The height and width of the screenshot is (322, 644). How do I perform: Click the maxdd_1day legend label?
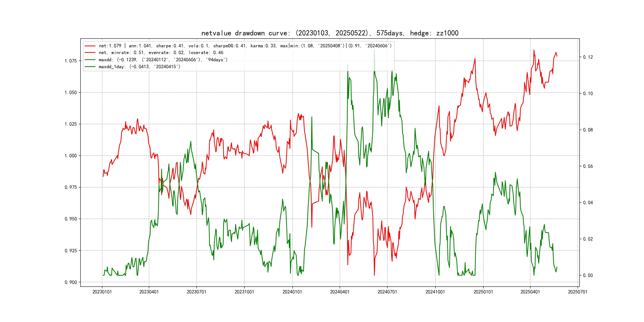(x=139, y=67)
